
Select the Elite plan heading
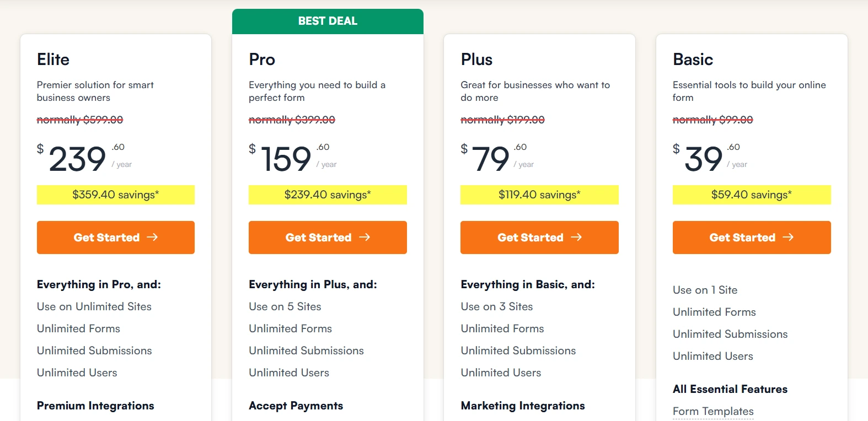pos(53,60)
